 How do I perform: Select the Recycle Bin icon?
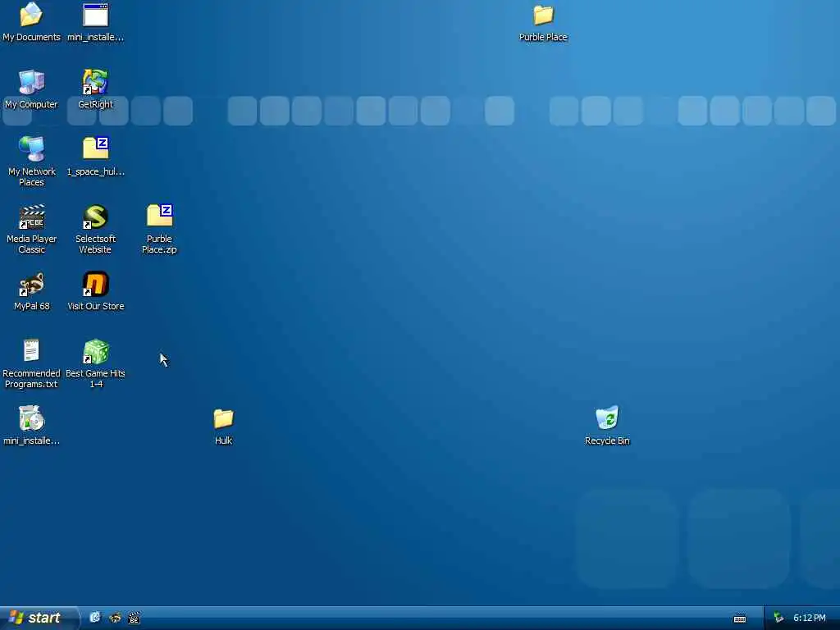click(607, 418)
